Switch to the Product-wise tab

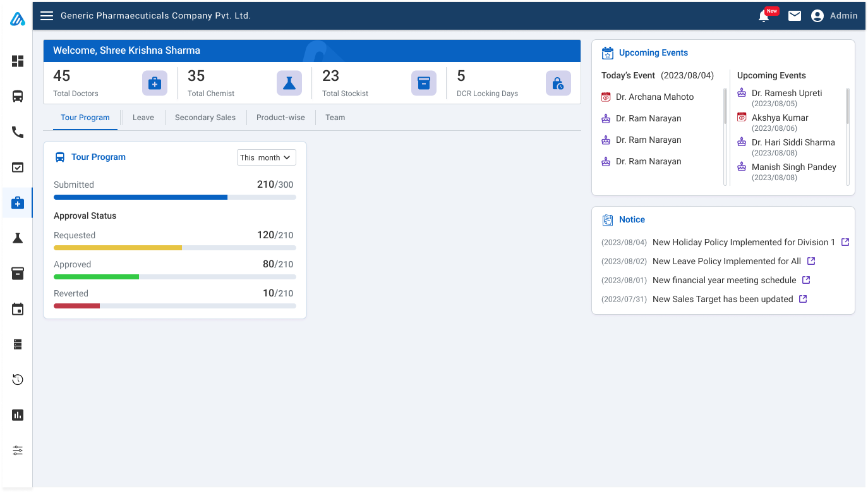(280, 118)
